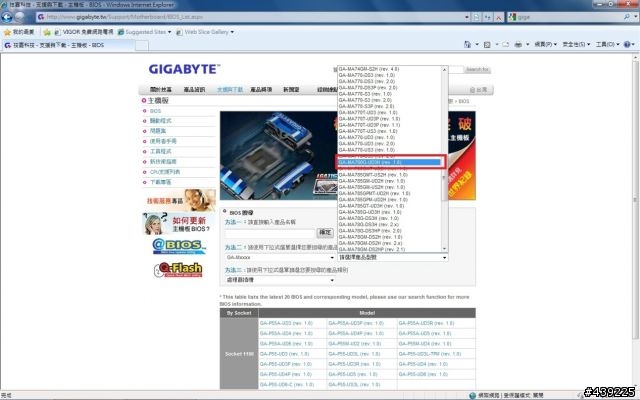The height and width of the screenshot is (400, 640).
Task: Open the 關於技嘉 navigation menu
Action: click(160, 89)
